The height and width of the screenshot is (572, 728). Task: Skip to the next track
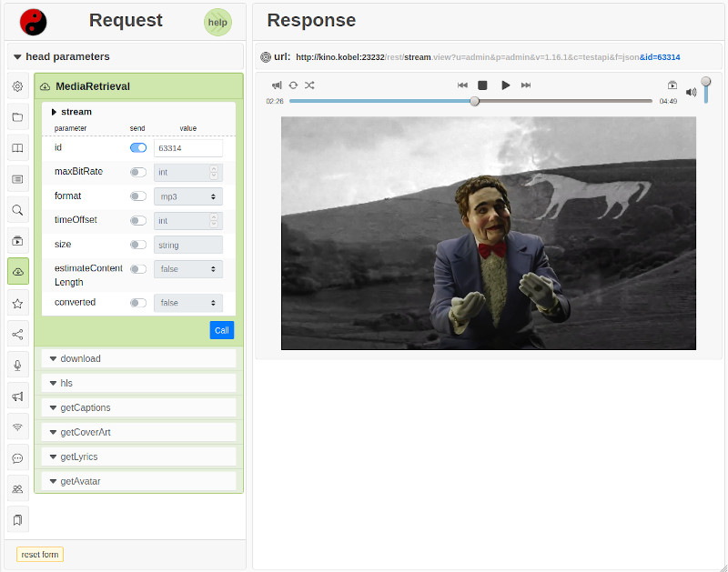526,85
